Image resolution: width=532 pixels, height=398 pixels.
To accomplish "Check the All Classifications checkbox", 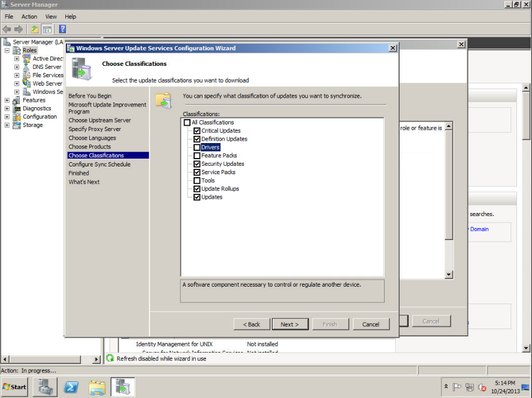I will click(187, 122).
